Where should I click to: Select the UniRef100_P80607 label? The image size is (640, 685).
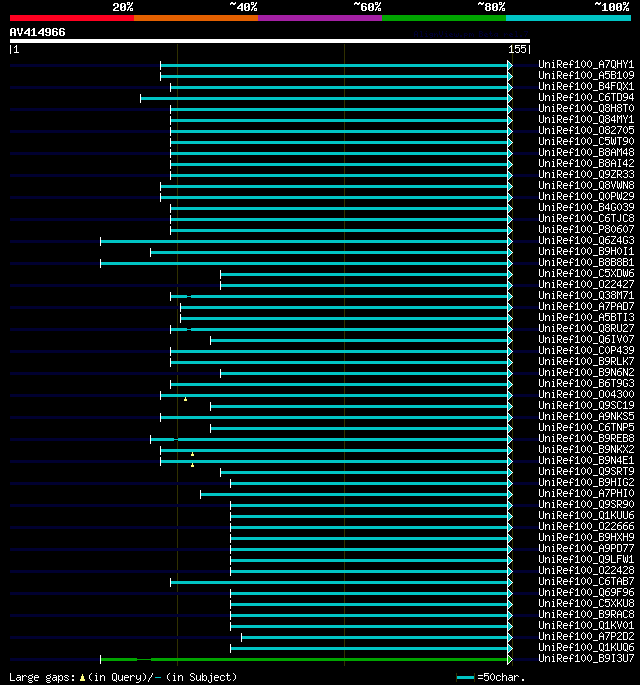586,229
